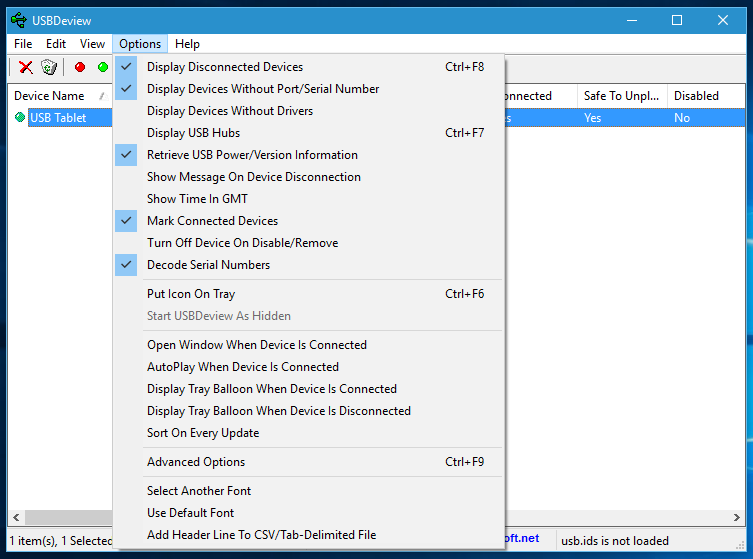753x559 pixels.
Task: Enable Display USB Hubs option
Action: click(309, 133)
